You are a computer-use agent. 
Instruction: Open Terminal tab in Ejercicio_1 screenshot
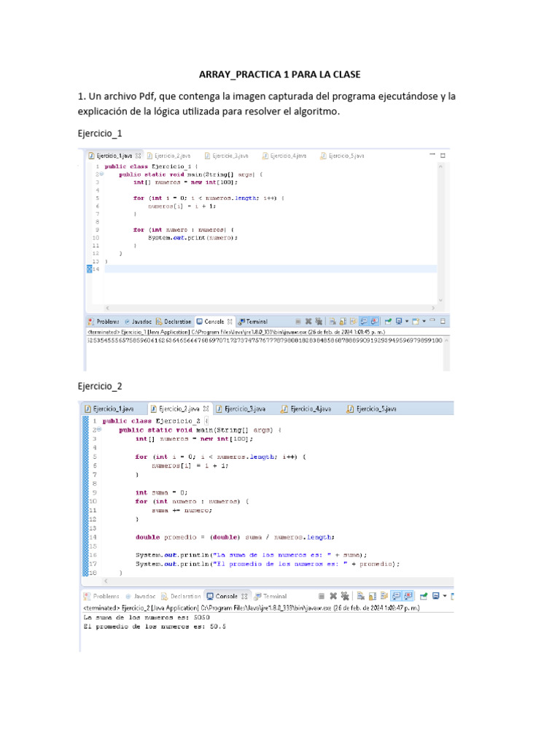pos(253,322)
